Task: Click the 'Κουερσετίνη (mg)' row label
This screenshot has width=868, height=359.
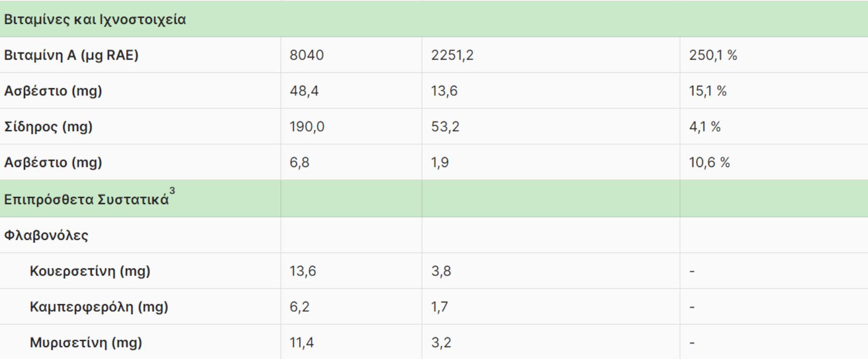Action: [90, 271]
